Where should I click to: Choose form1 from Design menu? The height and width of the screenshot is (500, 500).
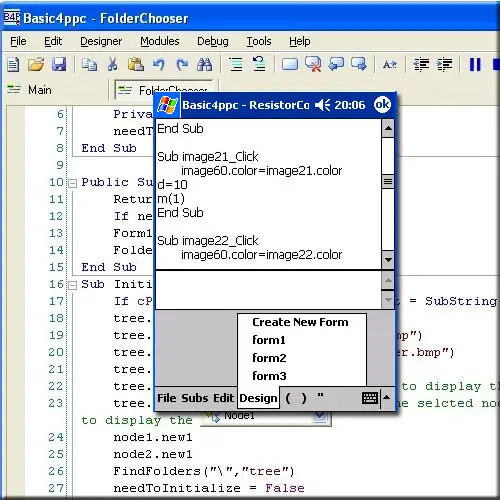269,340
